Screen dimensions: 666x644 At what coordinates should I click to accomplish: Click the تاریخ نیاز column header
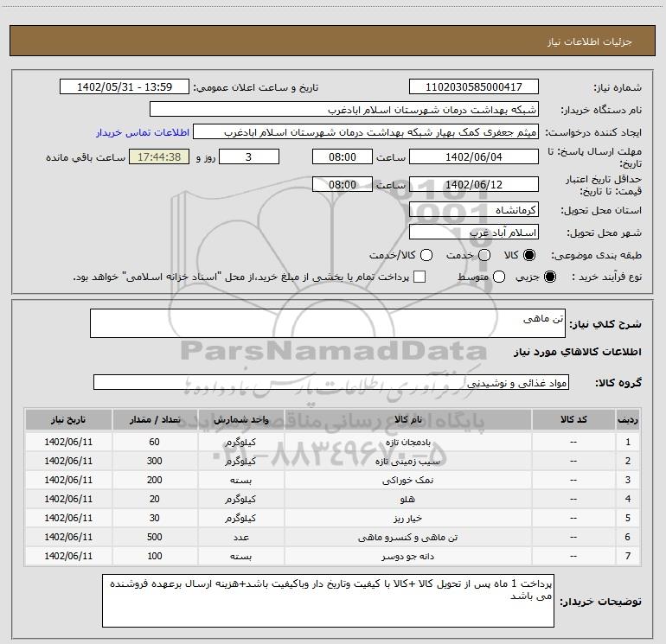tap(68, 419)
